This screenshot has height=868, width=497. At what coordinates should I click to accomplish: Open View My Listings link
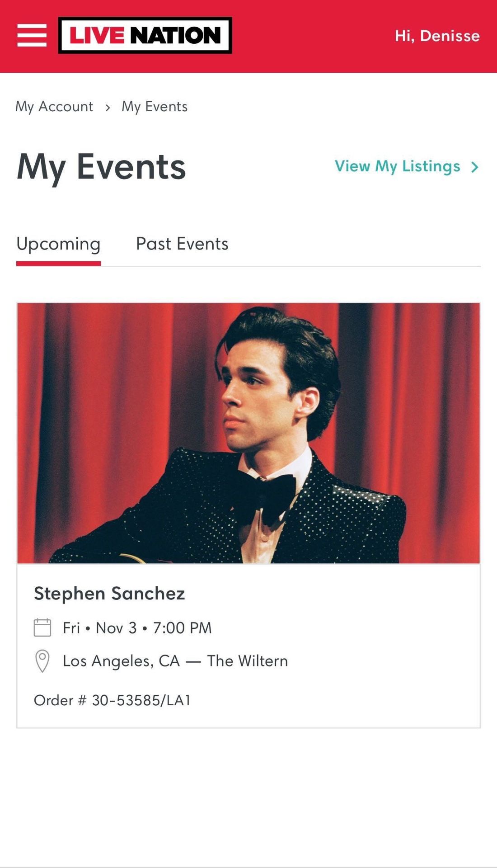(x=398, y=166)
